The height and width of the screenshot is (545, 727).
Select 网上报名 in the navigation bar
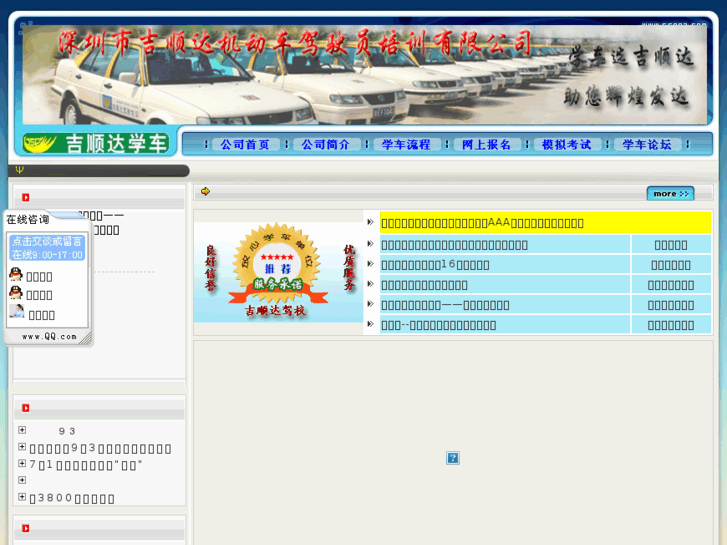486,145
